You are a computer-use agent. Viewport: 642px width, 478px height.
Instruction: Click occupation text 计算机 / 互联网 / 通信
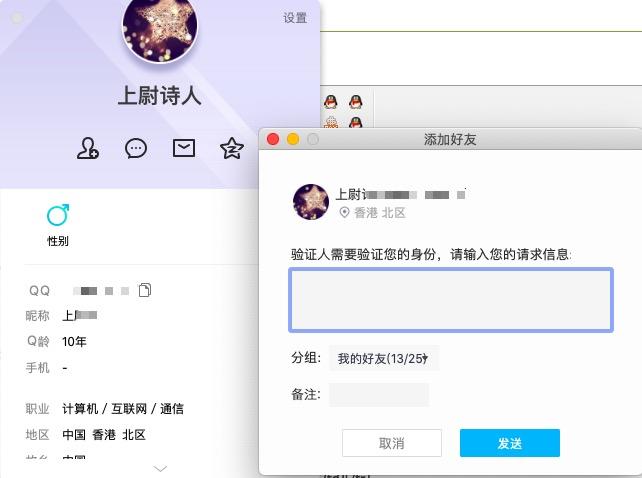coord(123,409)
